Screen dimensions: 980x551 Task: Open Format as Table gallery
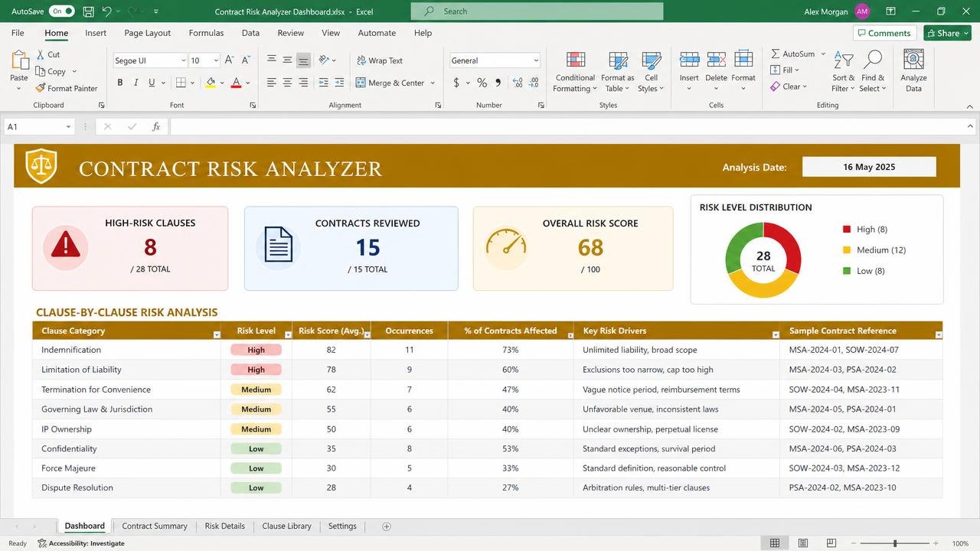(617, 72)
